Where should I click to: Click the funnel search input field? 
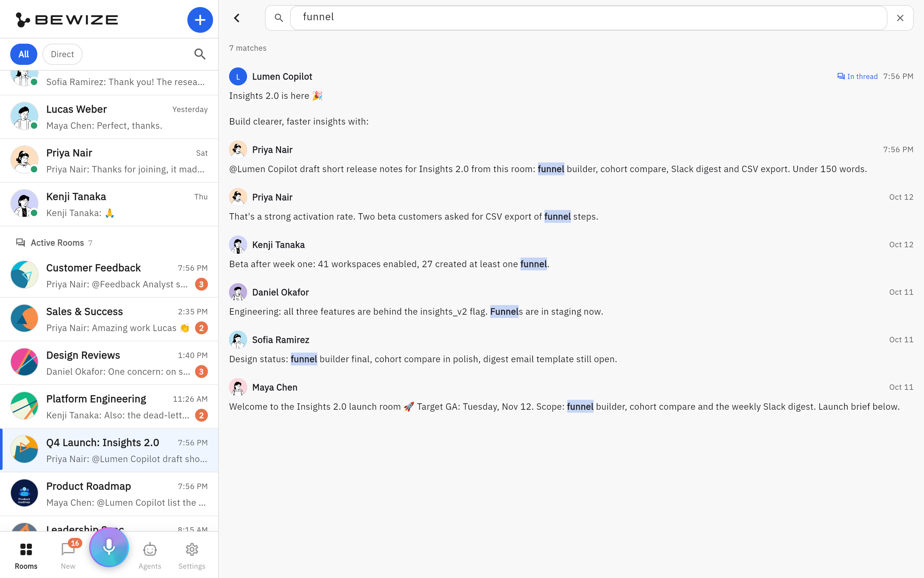point(588,18)
